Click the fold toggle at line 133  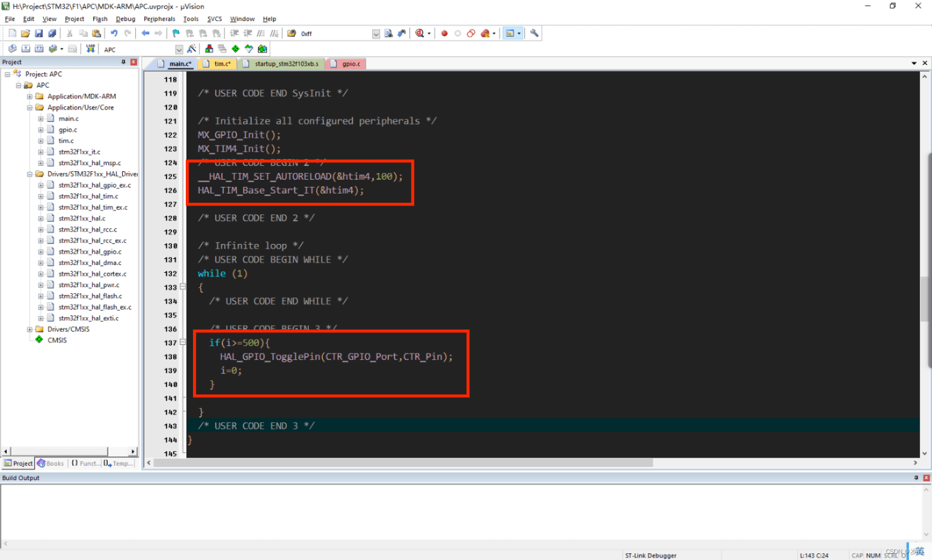click(183, 287)
